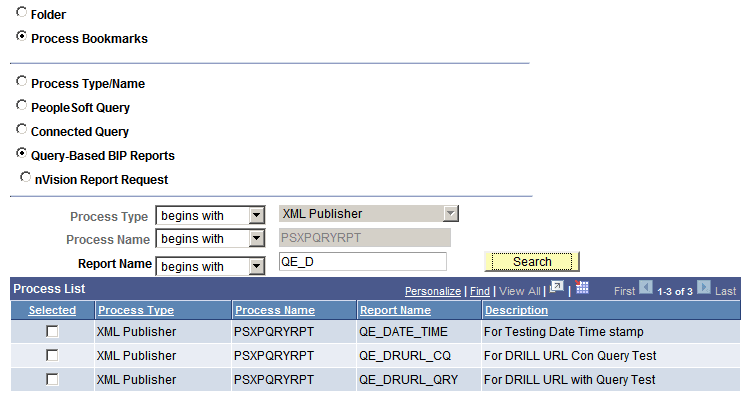
Task: Choose the PeopleSoft Query option
Action: 21,105
